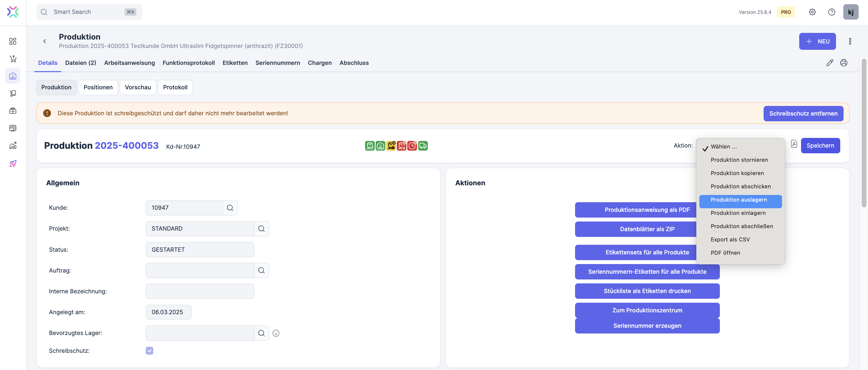Open the three-dot more options menu
868x370 pixels.
click(850, 41)
